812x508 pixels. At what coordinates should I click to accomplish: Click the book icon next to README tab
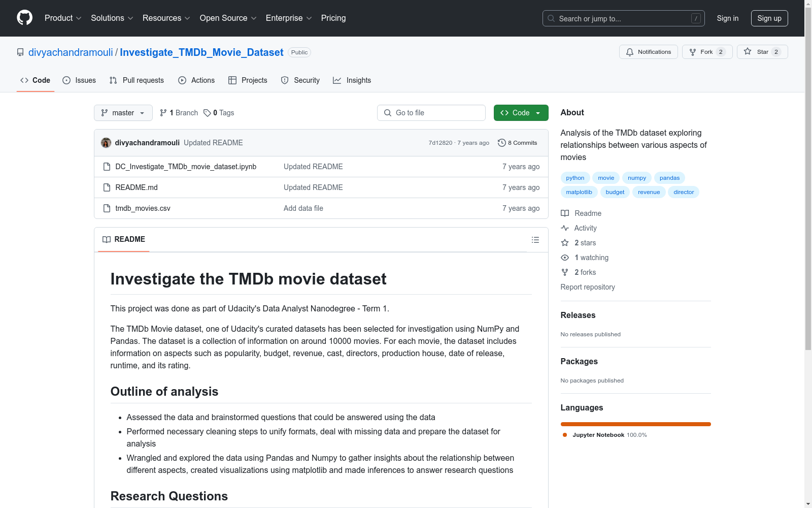107,239
